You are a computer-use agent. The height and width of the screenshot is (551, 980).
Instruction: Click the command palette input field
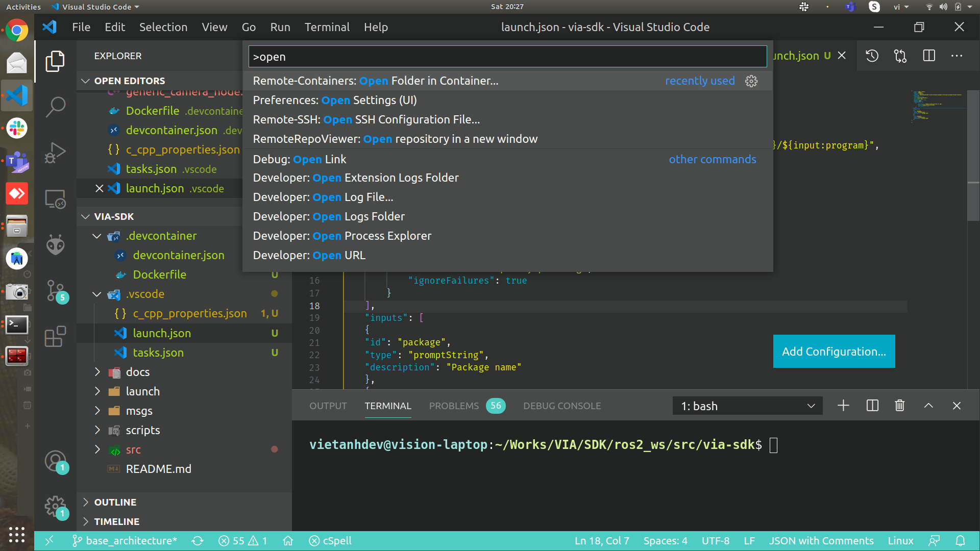[x=507, y=57]
